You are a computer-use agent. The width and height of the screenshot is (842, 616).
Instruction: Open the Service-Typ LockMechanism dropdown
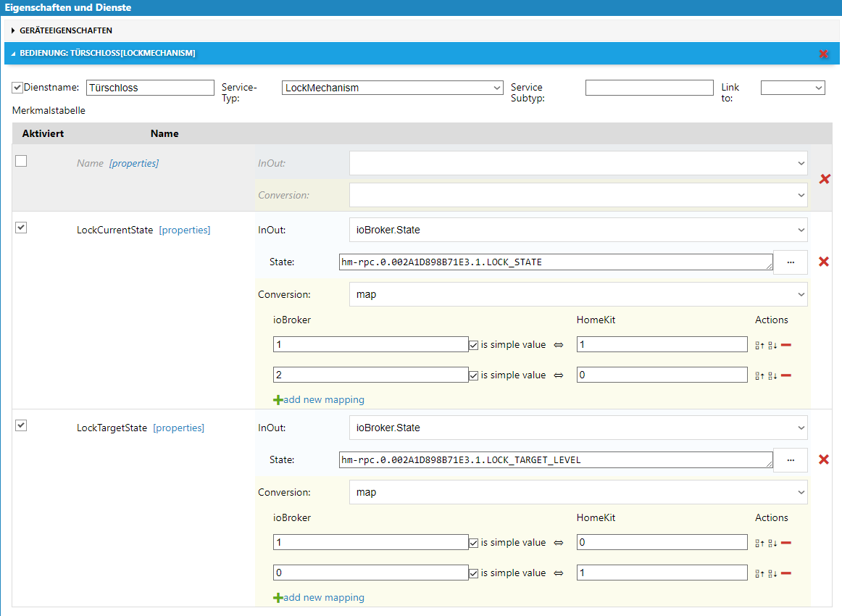coord(392,88)
